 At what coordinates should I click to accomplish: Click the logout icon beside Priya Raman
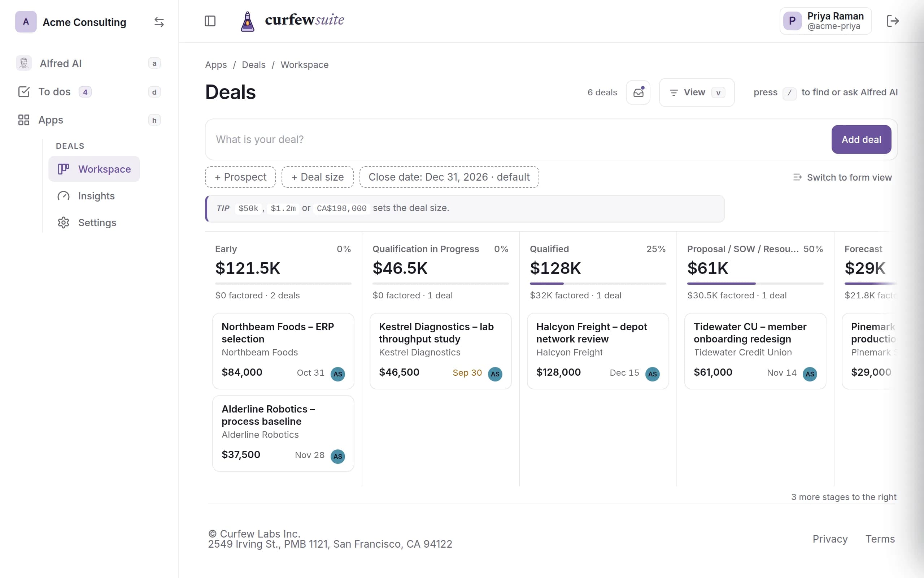point(892,21)
